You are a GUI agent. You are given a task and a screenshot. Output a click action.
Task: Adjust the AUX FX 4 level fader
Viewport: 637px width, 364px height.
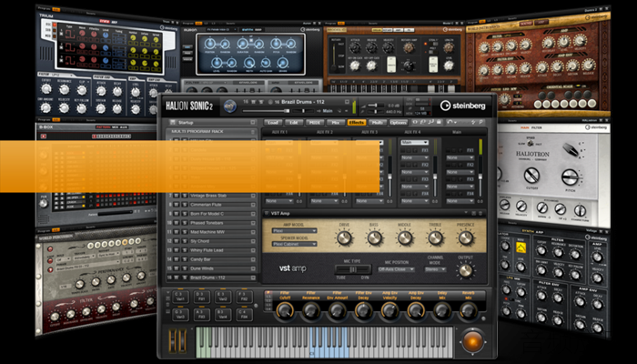[434, 177]
